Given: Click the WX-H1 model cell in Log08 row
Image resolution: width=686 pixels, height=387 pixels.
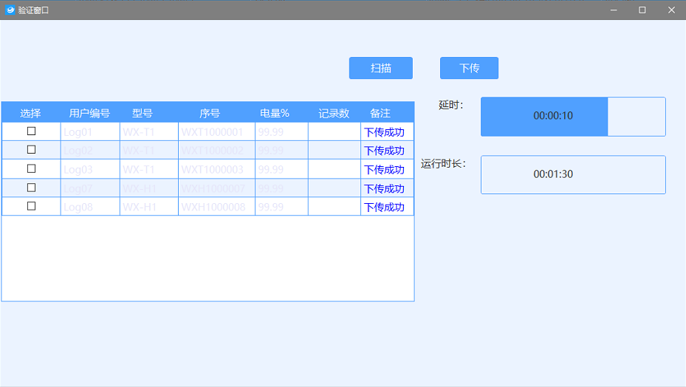Looking at the screenshot, I should point(149,206).
